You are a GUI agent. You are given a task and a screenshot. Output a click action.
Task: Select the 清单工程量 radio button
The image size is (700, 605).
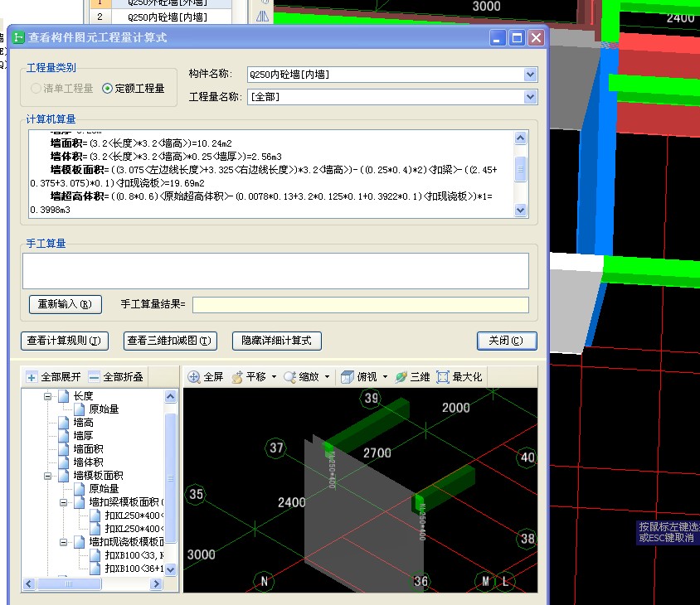(36, 89)
